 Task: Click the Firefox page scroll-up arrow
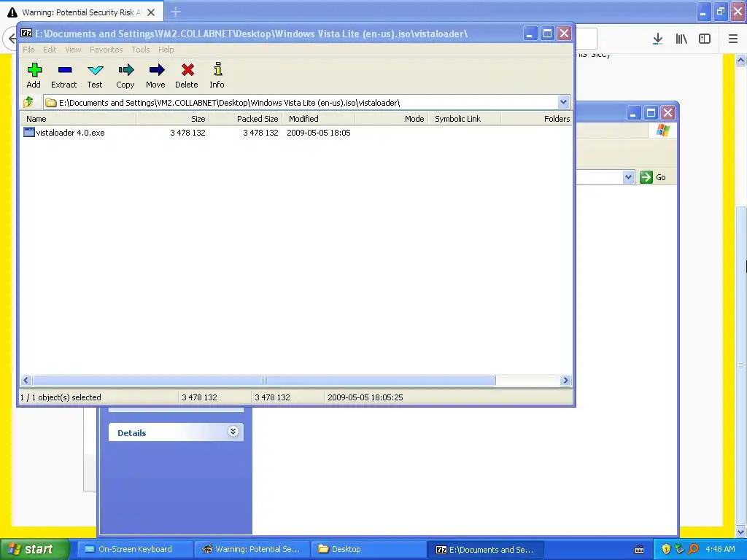tap(740, 60)
